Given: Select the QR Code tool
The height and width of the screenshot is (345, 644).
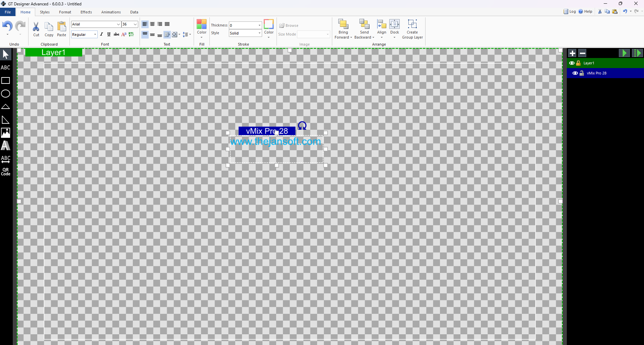Looking at the screenshot, I should [x=6, y=172].
